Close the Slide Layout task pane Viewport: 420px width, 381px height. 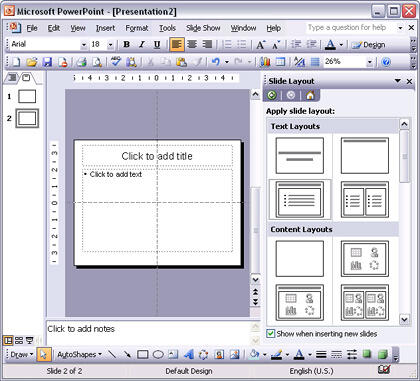[x=409, y=81]
